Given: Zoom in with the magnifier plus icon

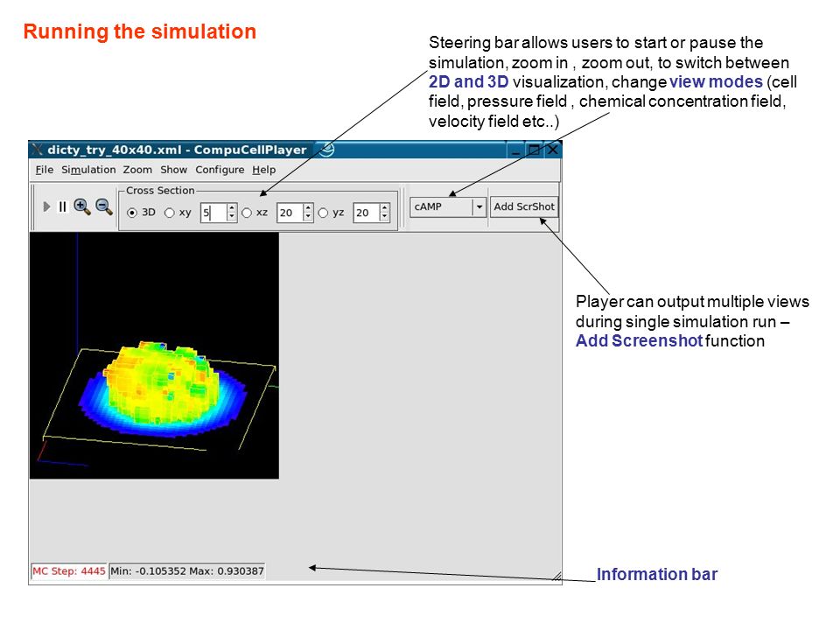Looking at the screenshot, I should pyautogui.click(x=82, y=206).
